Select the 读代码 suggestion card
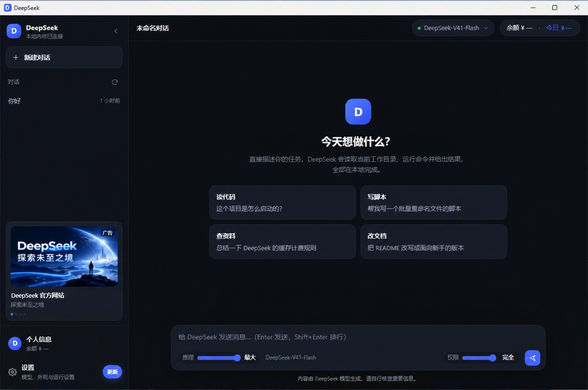The width and height of the screenshot is (588, 390). [282, 203]
